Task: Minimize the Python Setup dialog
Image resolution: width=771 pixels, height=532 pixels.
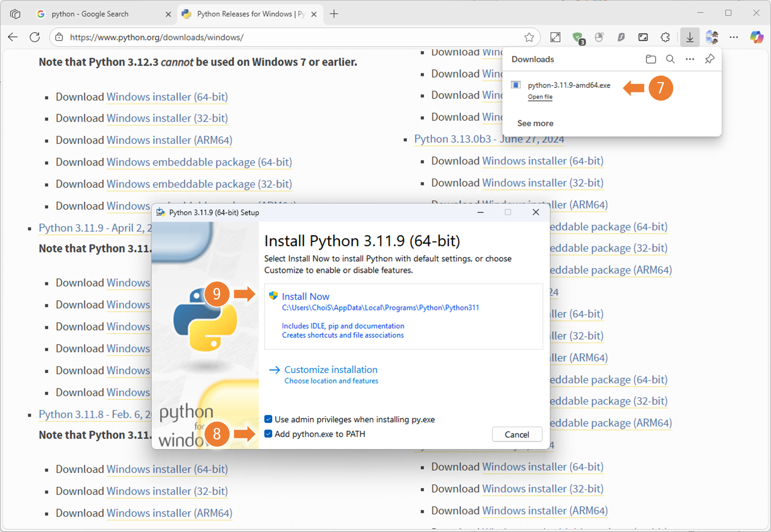Action: [480, 212]
